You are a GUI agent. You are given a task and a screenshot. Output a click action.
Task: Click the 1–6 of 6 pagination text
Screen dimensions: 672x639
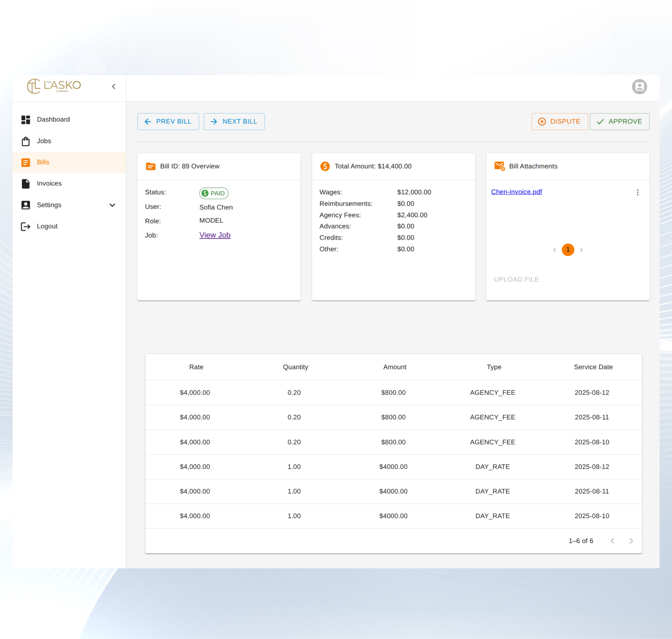point(581,541)
